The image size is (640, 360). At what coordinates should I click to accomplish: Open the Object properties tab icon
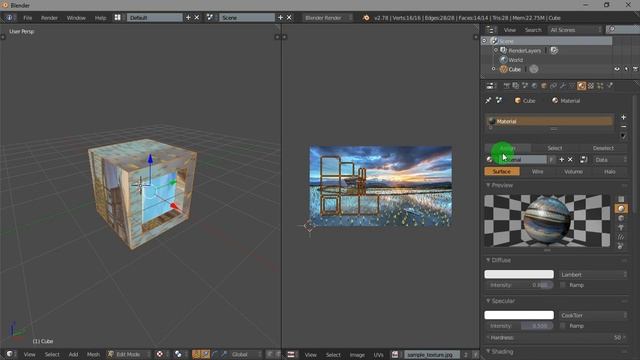click(544, 86)
